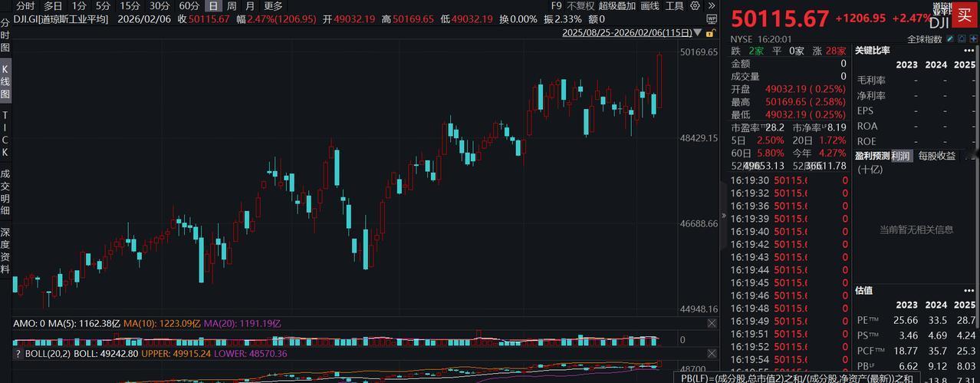Click the 最高 50169.65 row
Image resolution: width=980 pixels, height=383 pixels.
(788, 101)
